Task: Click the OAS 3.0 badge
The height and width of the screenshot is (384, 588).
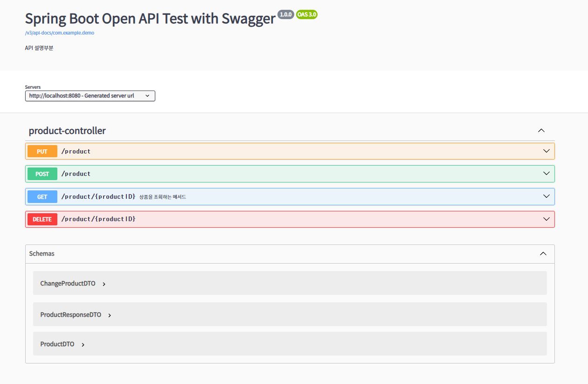Action: 307,14
